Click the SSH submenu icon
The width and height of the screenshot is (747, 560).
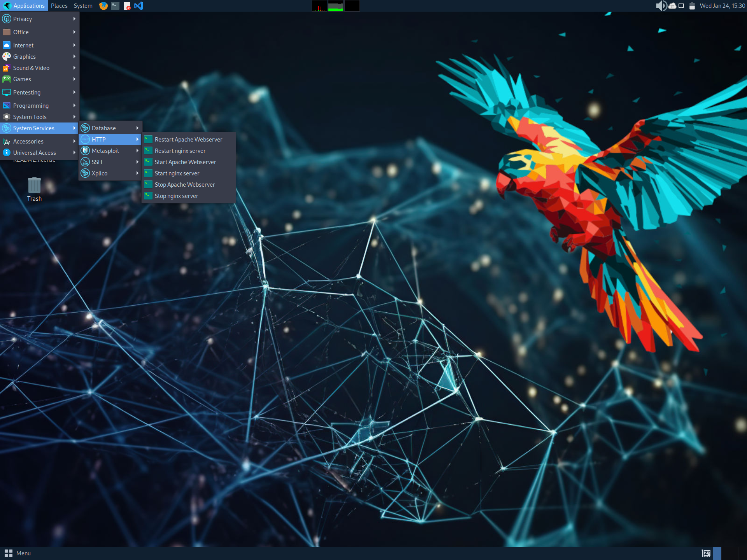tap(85, 162)
